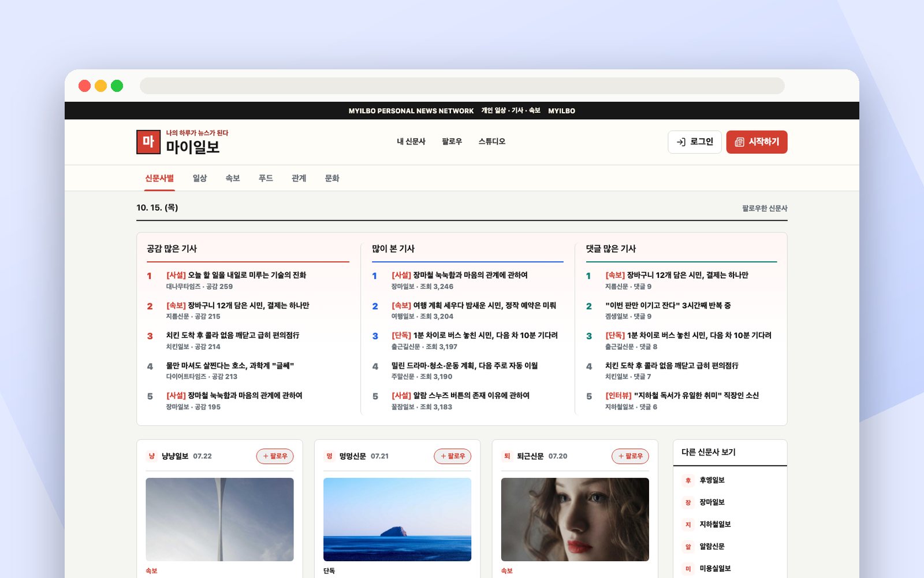924x578 pixels.
Task: Switch to the 문화 tab
Action: tap(332, 178)
